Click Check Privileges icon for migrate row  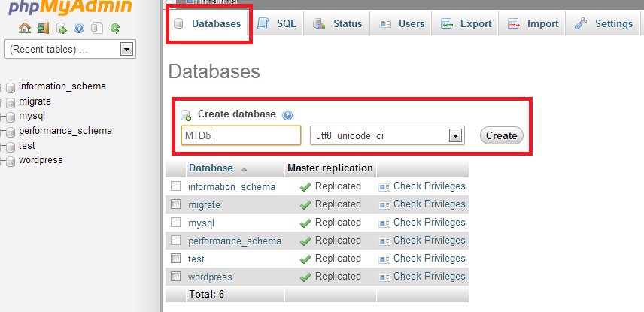pyautogui.click(x=384, y=204)
